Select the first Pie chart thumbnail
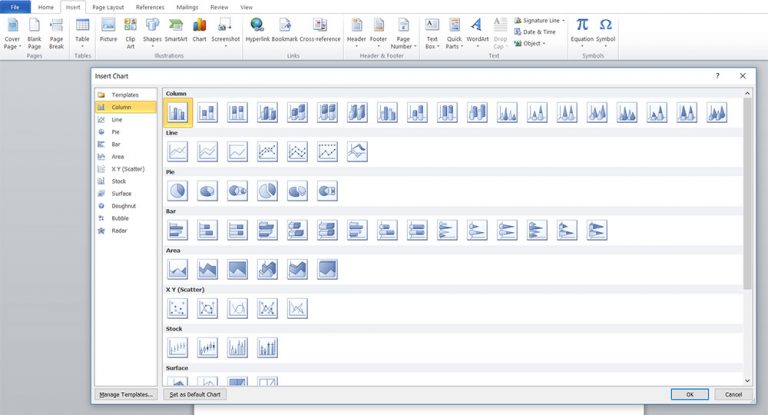768x415 pixels. pyautogui.click(x=178, y=190)
